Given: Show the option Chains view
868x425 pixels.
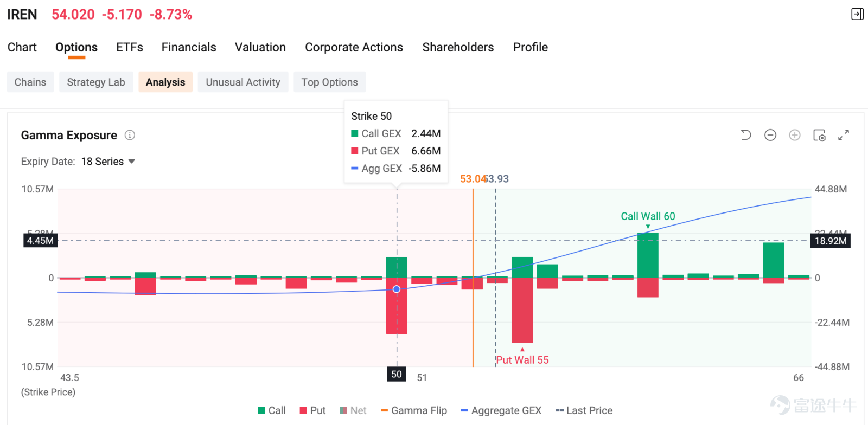Looking at the screenshot, I should [30, 82].
